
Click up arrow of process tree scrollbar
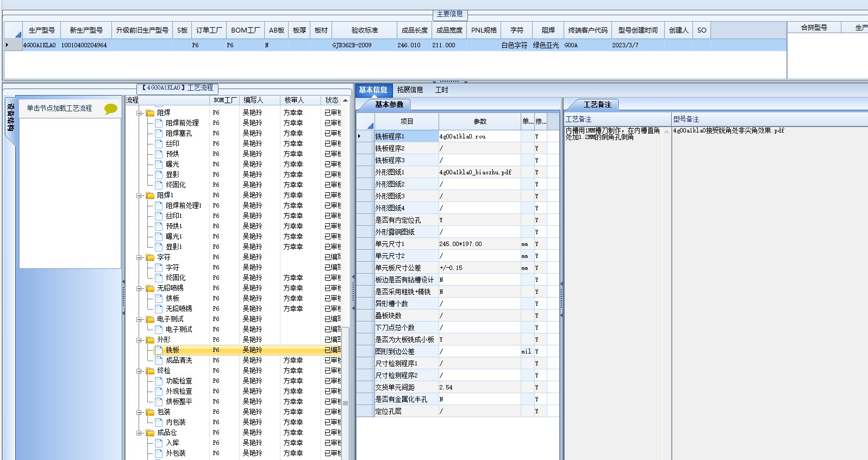tap(346, 101)
